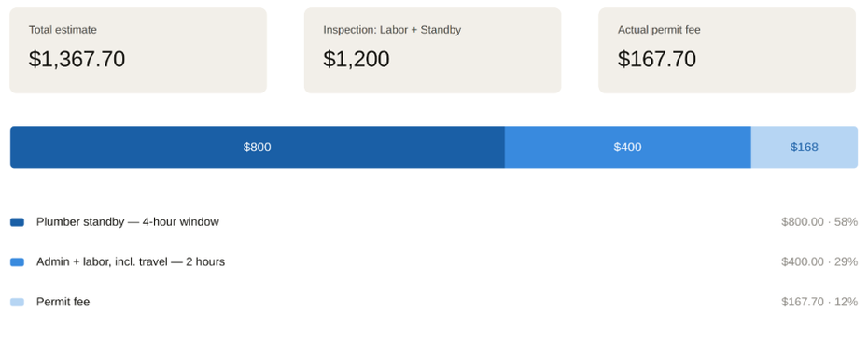Select the medium blue $400 bar segment
The height and width of the screenshot is (353, 868).
tap(628, 148)
